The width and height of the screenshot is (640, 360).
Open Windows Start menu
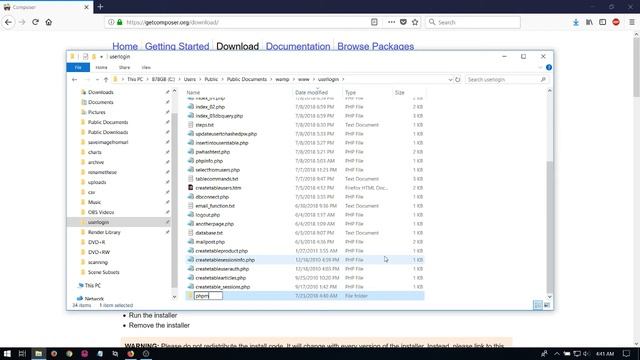7,353
